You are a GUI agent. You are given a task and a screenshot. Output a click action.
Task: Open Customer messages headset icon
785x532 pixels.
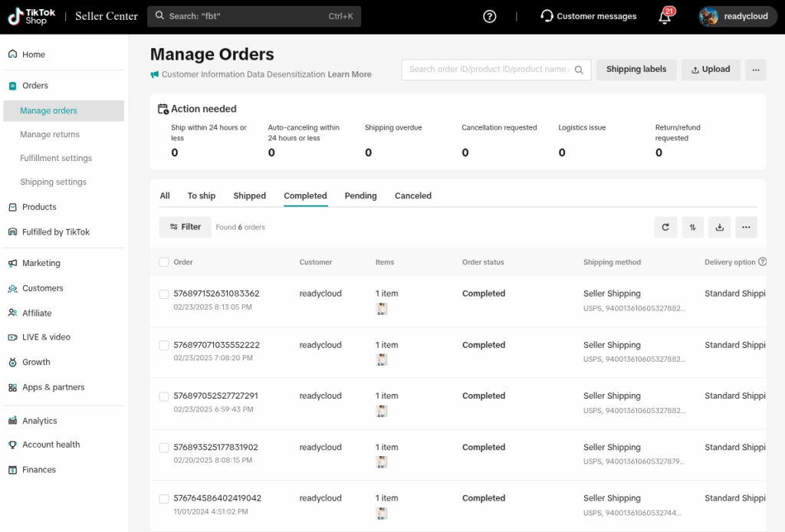[547, 16]
